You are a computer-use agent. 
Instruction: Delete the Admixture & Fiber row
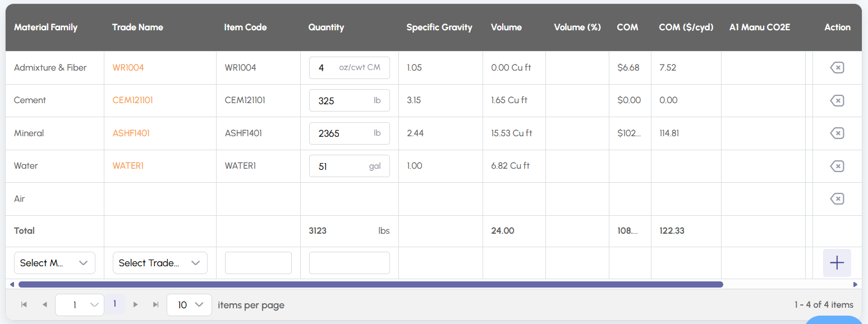(837, 68)
